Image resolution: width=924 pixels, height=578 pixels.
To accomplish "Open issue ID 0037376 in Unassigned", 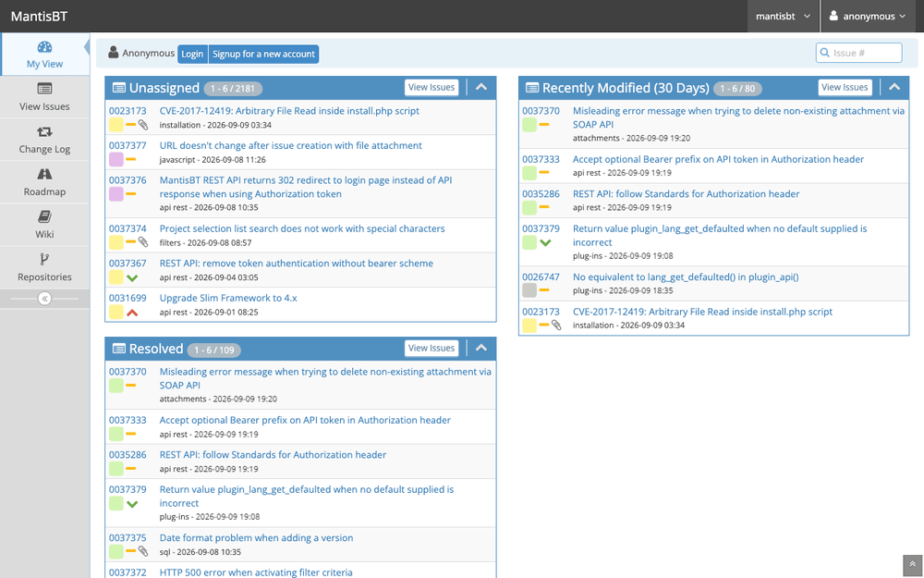I will coord(128,180).
